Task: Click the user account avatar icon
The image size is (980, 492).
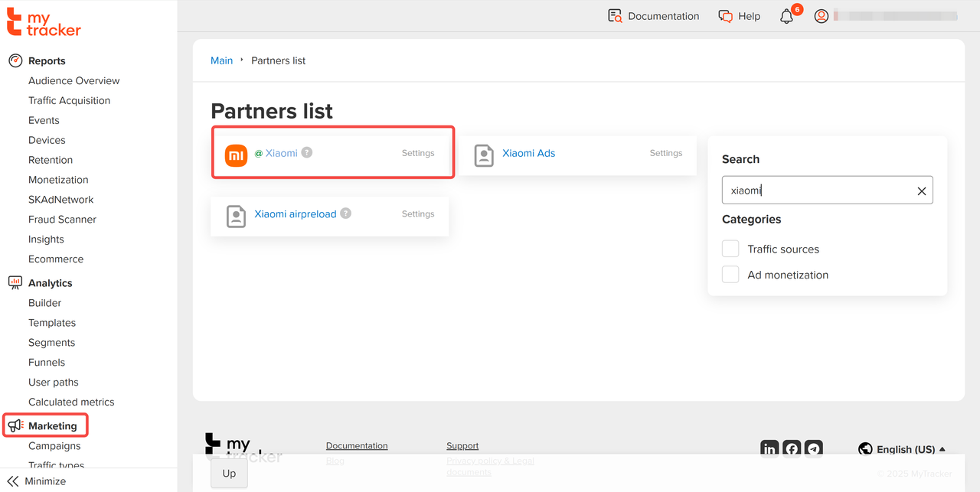Action: 822,16
